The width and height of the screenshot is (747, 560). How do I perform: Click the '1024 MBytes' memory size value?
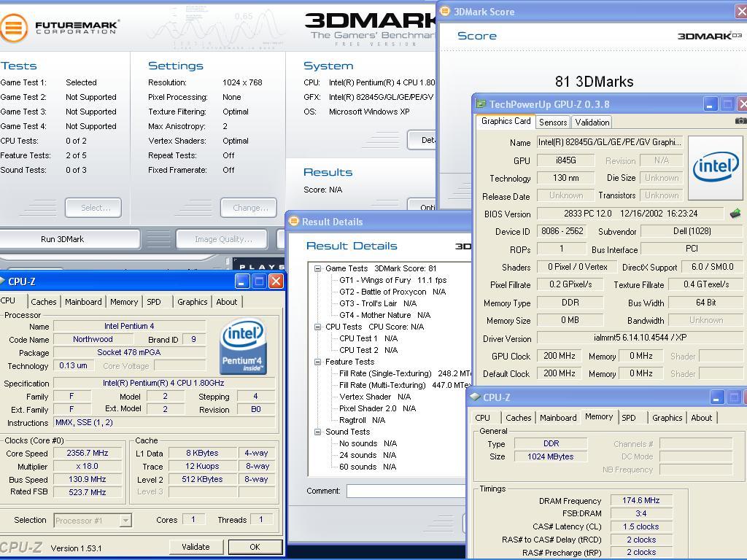pyautogui.click(x=550, y=456)
